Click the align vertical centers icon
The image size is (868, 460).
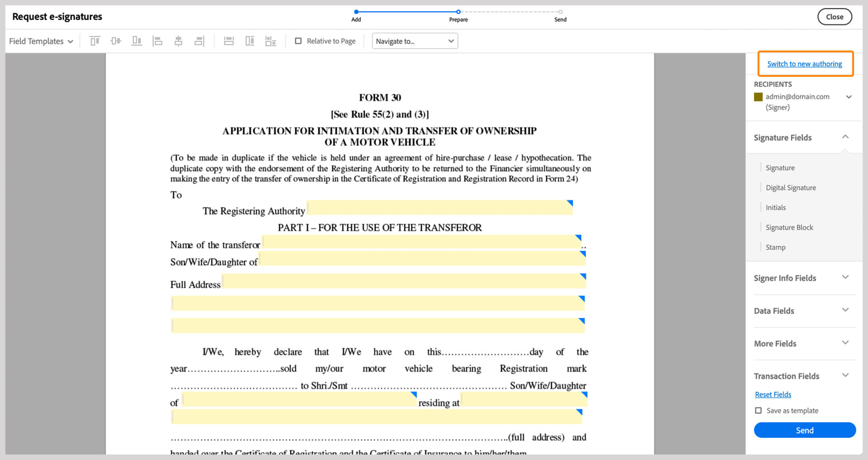pyautogui.click(x=116, y=41)
